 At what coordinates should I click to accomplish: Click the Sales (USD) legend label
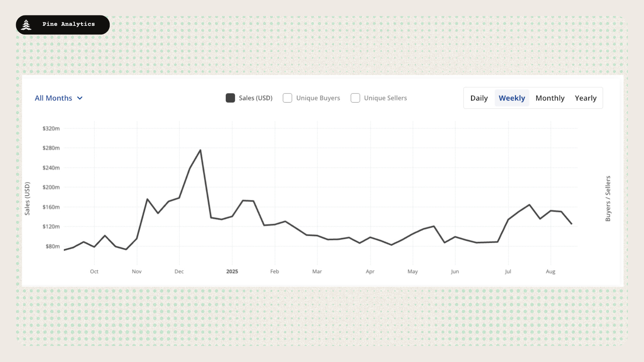[x=256, y=98]
